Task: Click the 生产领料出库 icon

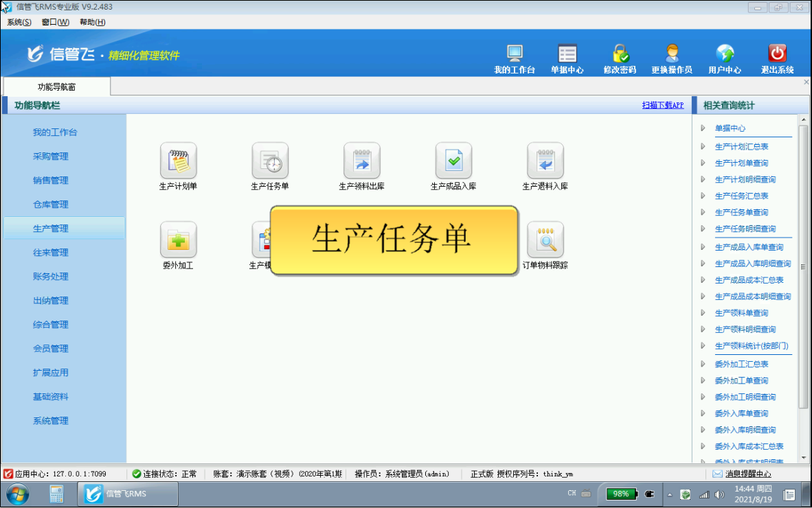Action: [361, 161]
